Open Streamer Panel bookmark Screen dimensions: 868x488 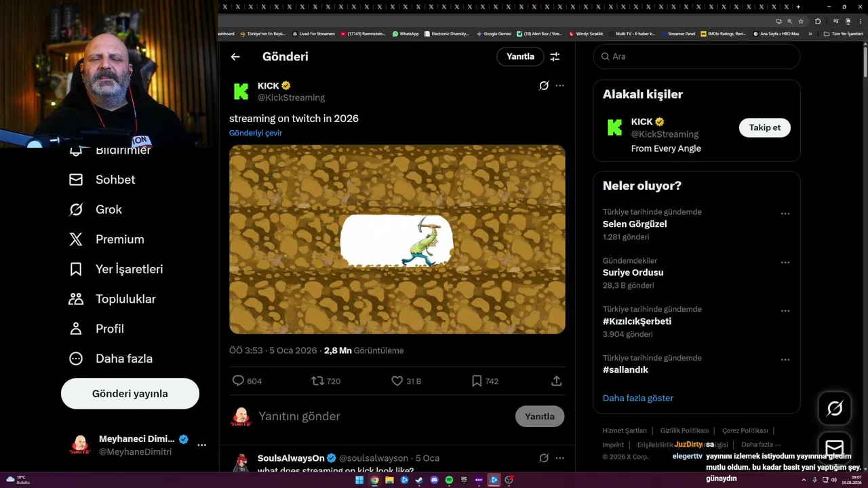(x=678, y=34)
